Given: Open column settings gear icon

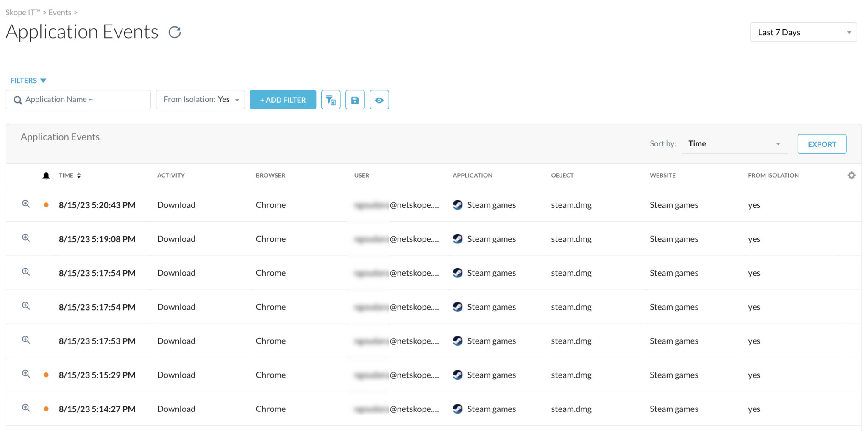Looking at the screenshot, I should coord(851,175).
